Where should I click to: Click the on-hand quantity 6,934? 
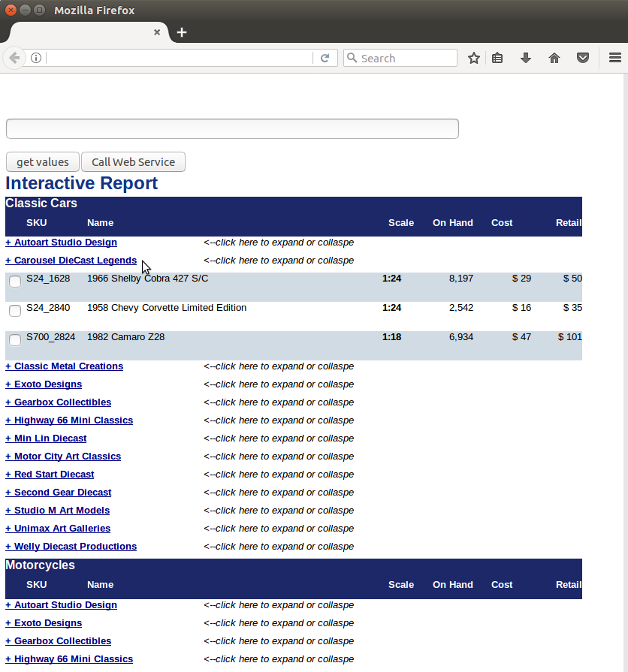point(461,337)
